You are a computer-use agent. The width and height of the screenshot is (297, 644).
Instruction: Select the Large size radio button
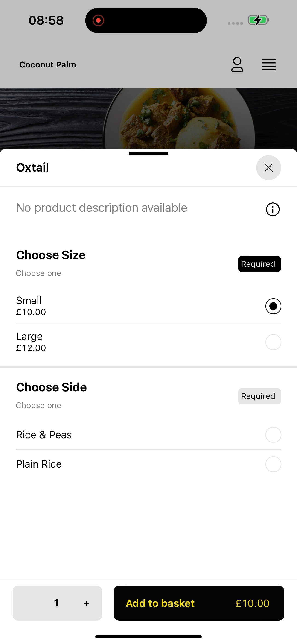273,342
